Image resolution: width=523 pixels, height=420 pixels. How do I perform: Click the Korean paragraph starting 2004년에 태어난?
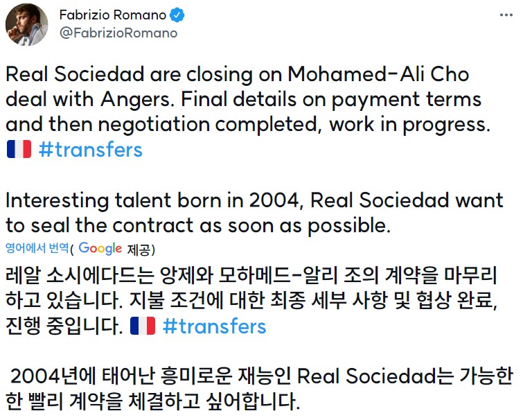click(x=259, y=388)
